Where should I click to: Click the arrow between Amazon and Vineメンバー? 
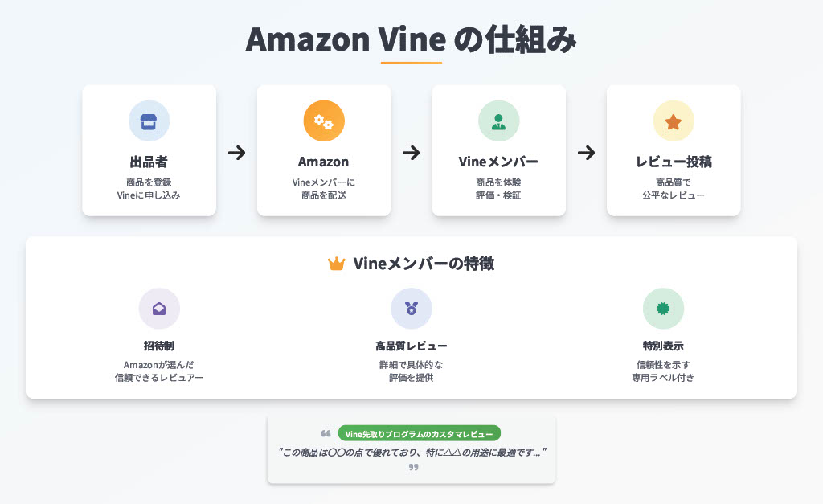pos(411,153)
